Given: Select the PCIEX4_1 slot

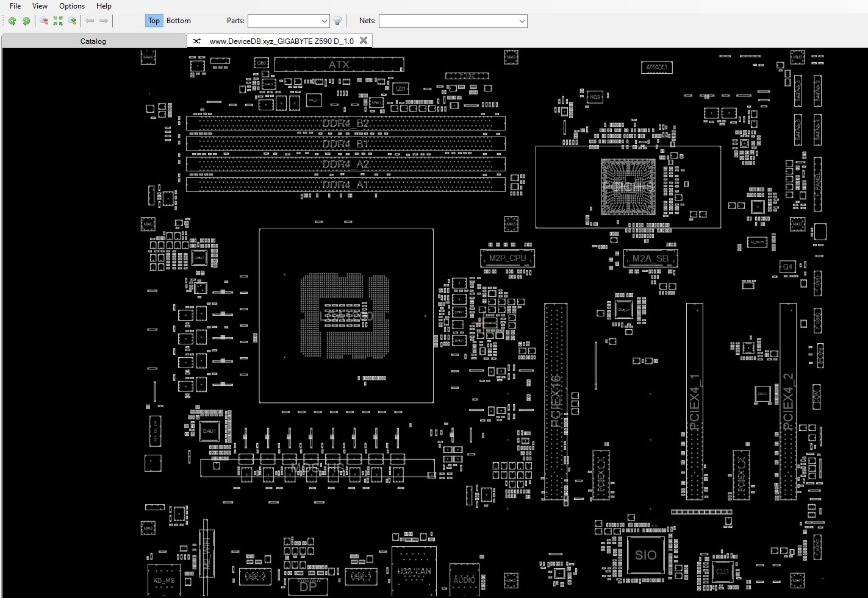Looking at the screenshot, I should pyautogui.click(x=695, y=401).
